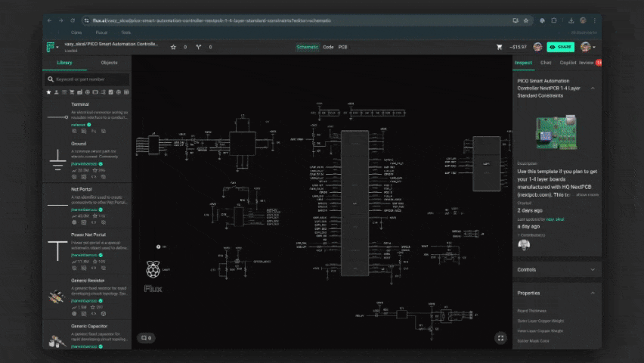The height and width of the screenshot is (363, 644).
Task: Click the fullscreen canvas icon
Action: tap(500, 338)
